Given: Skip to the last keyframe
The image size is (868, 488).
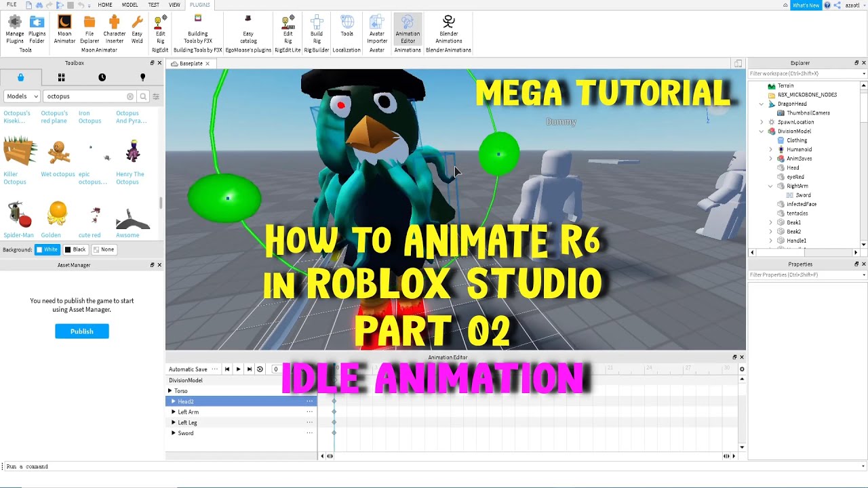Looking at the screenshot, I should [249, 369].
